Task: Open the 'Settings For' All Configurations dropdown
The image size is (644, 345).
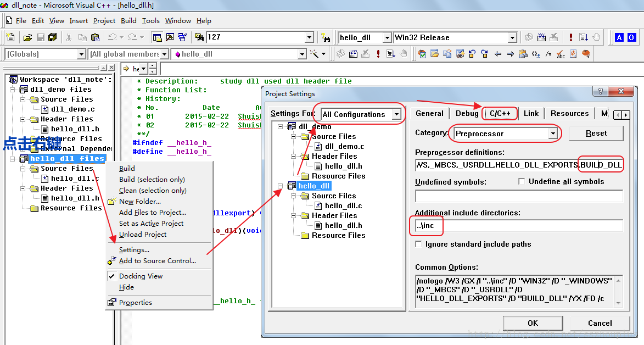Action: [396, 114]
